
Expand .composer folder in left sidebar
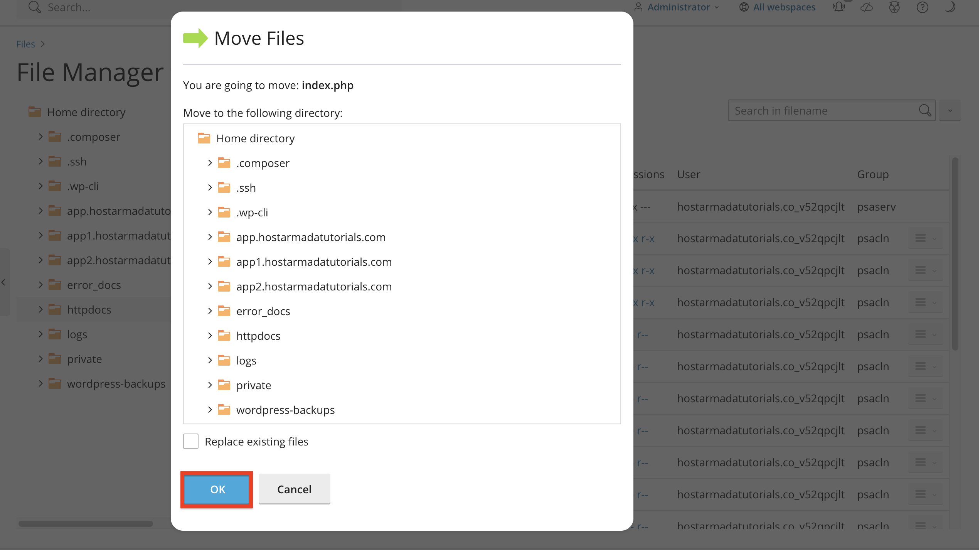[x=40, y=137]
